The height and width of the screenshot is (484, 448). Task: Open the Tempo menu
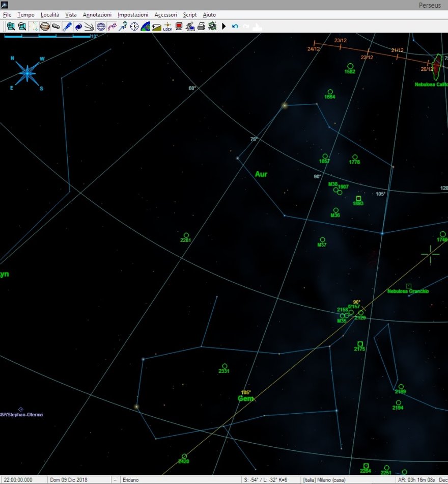click(26, 15)
